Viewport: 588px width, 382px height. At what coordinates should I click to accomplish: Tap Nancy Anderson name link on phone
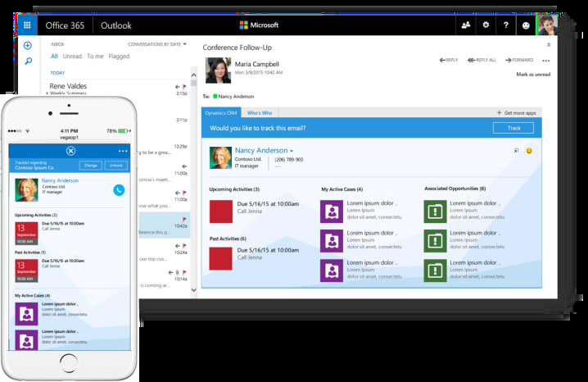tap(60, 180)
